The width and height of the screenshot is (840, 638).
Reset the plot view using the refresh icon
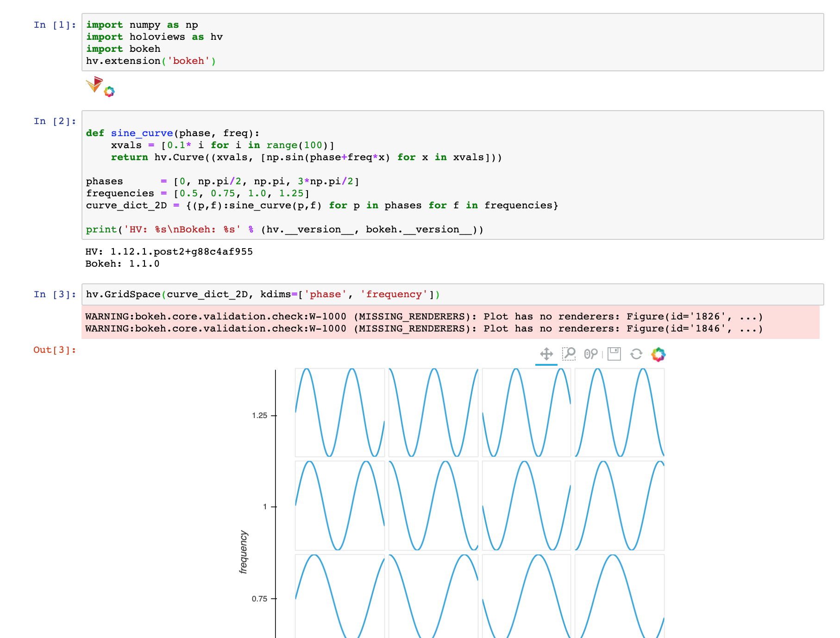[x=636, y=354]
